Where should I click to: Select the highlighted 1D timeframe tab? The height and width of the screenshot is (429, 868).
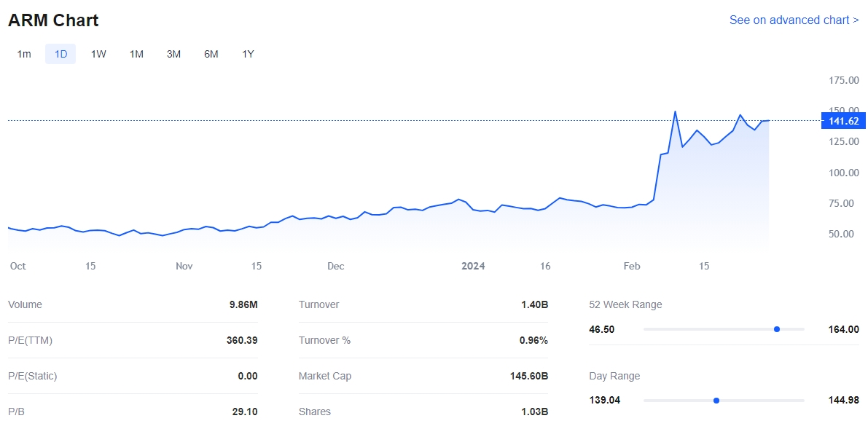[x=60, y=54]
